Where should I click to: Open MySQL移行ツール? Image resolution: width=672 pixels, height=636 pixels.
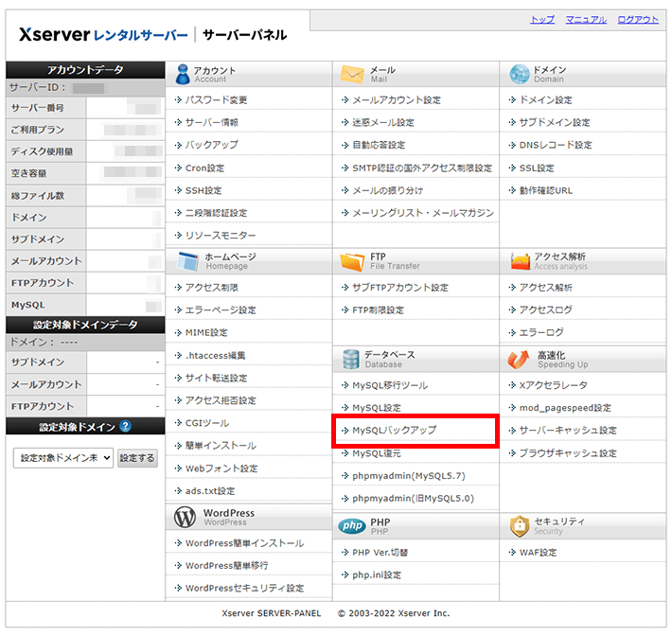pyautogui.click(x=390, y=385)
